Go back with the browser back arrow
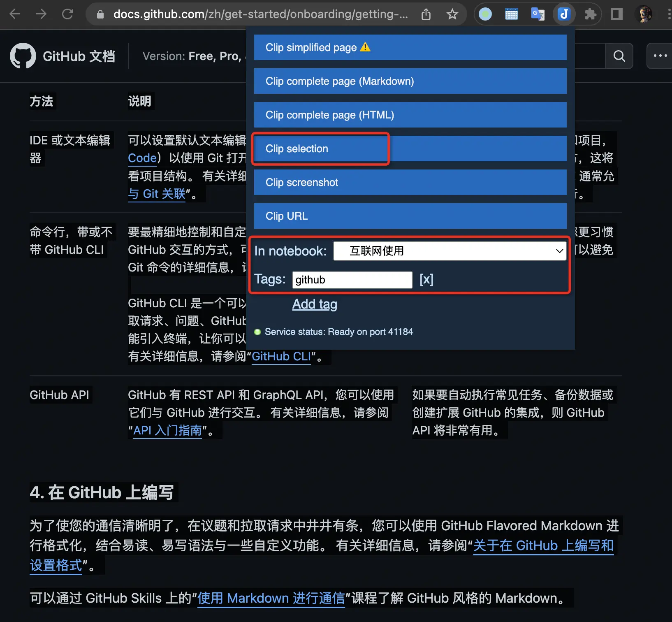Screen dimensions: 672x622 (x=15, y=14)
